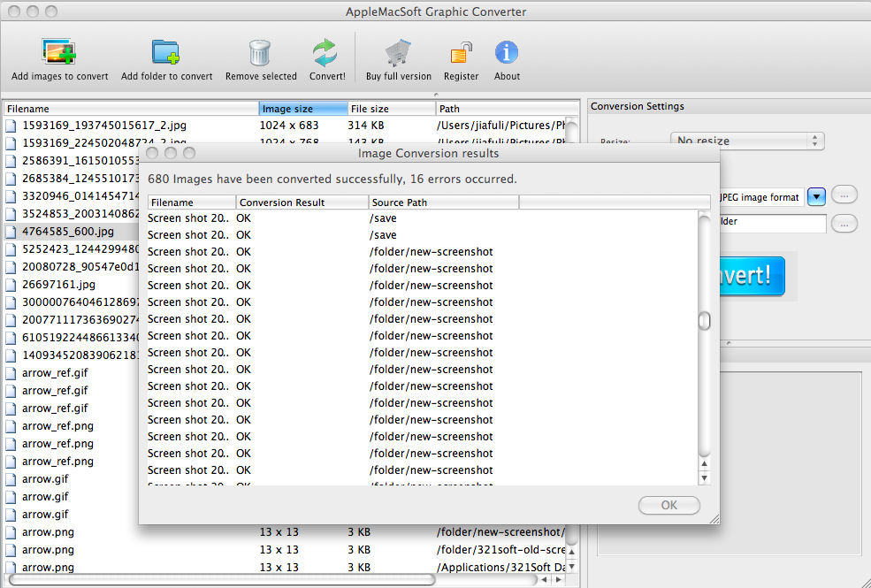The image size is (871, 588).
Task: Sort by File size column header
Action: point(392,109)
